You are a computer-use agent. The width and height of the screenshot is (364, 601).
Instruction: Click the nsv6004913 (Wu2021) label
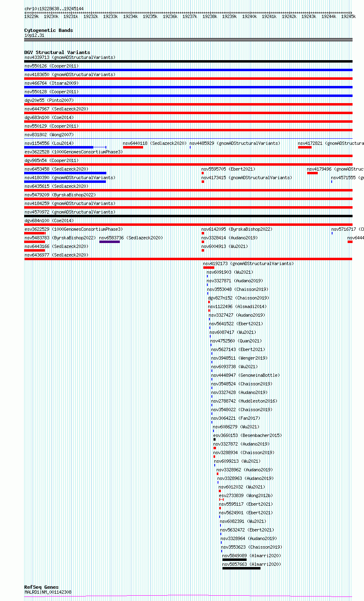[225, 246]
